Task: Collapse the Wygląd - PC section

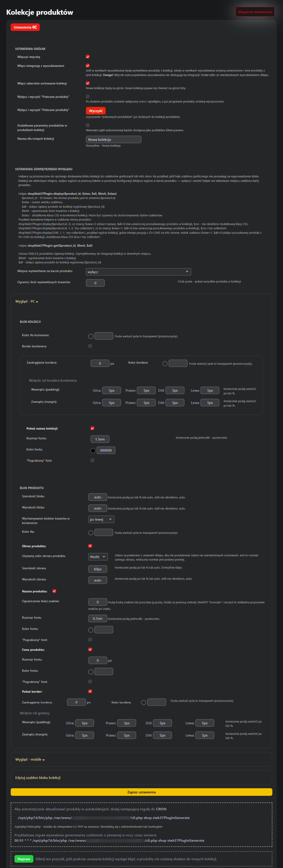Action: [x=26, y=302]
